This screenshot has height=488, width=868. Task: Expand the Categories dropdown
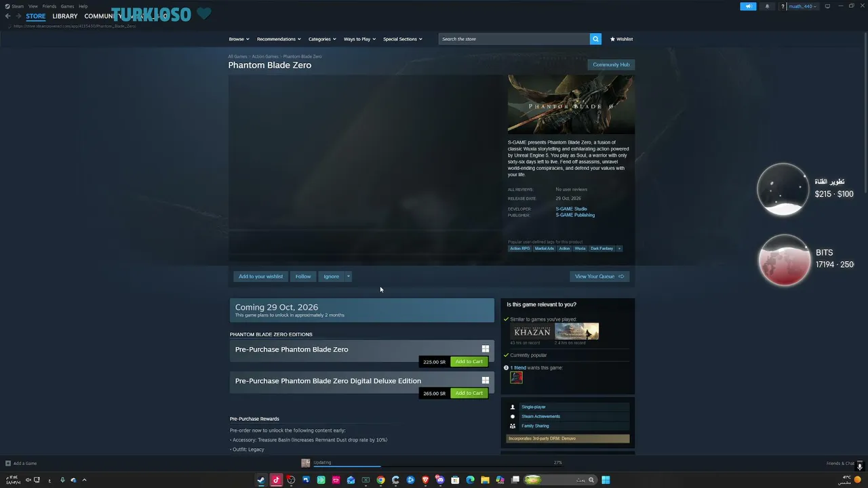coord(322,39)
